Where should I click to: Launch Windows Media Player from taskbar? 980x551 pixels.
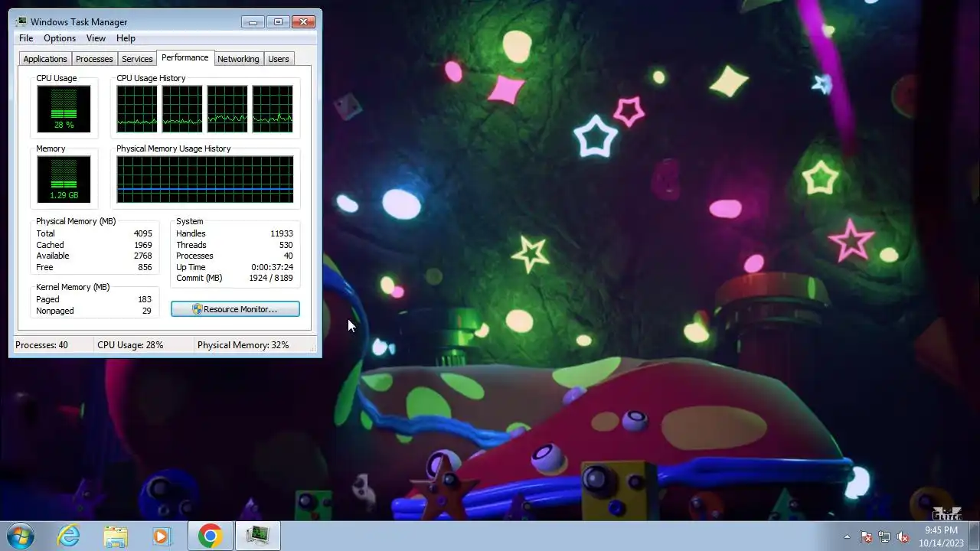(x=162, y=536)
